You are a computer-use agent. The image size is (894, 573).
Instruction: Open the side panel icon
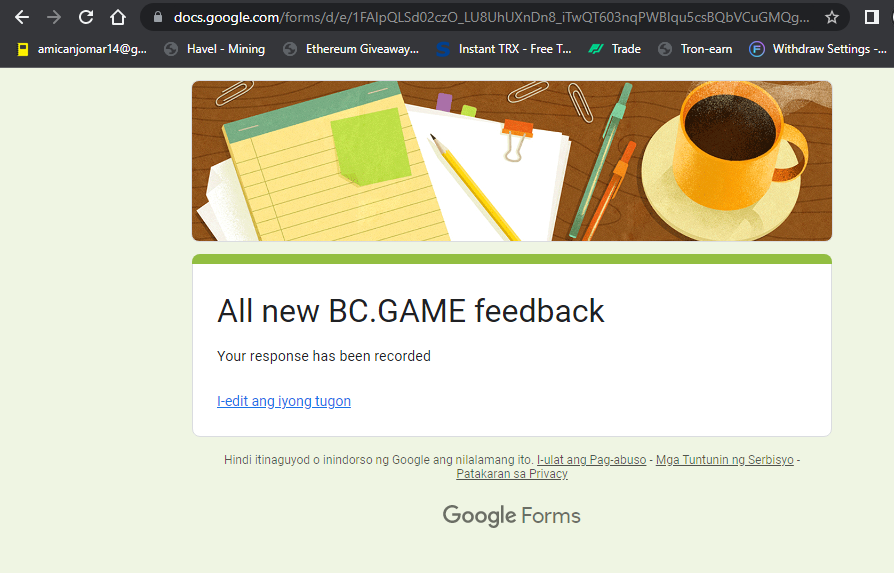pyautogui.click(x=871, y=17)
